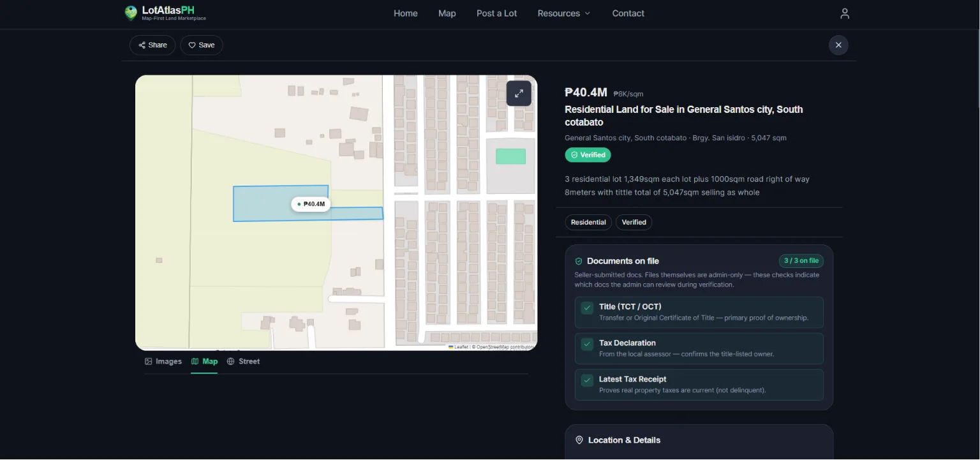The height and width of the screenshot is (460, 980).
Task: Click the Tax Declaration checkbox
Action: [x=588, y=344]
